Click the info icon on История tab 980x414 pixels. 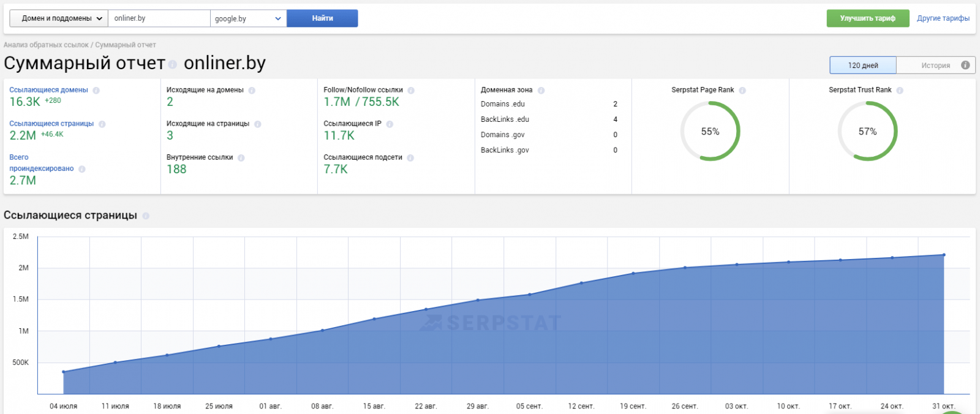click(965, 65)
